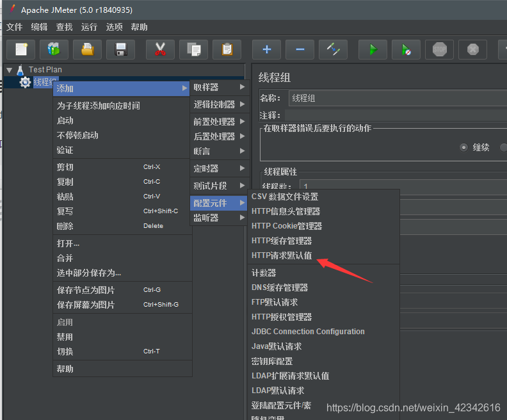The height and width of the screenshot is (420, 507).
Task: Click the green Start run icon
Action: [373, 49]
